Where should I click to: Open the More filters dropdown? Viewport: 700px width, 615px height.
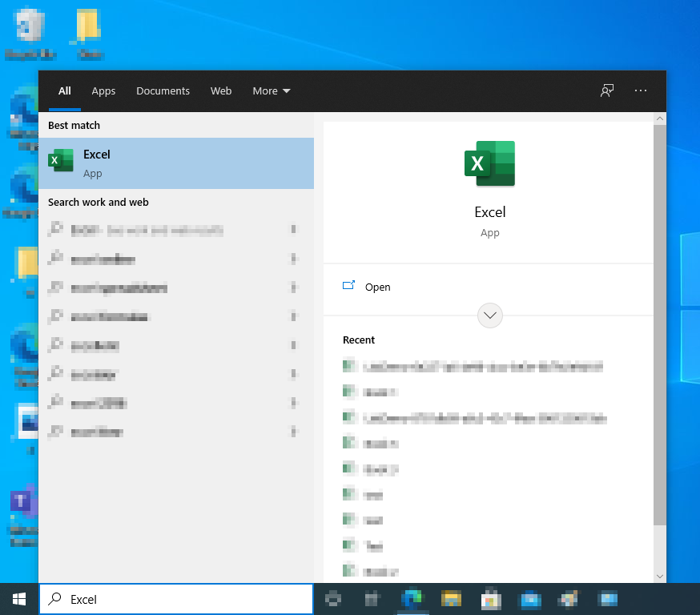tap(272, 91)
